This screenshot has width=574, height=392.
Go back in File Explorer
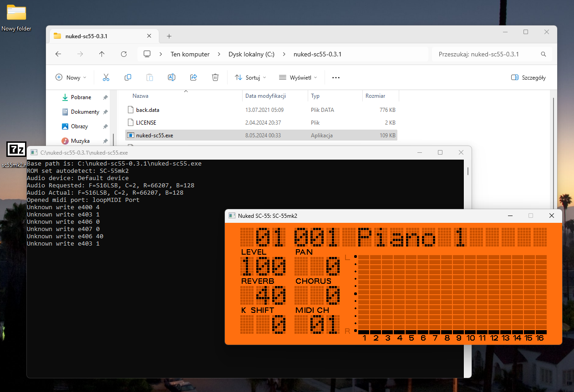[58, 54]
